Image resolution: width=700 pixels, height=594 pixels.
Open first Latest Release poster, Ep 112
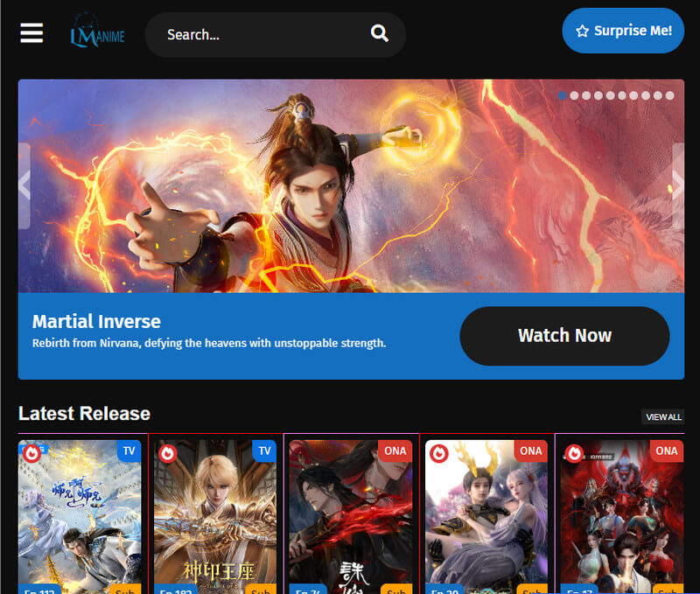click(x=80, y=517)
